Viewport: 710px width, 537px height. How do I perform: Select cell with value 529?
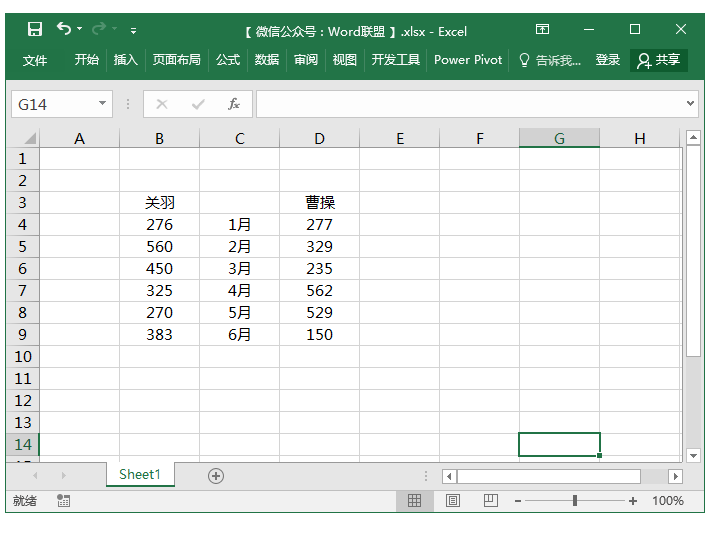point(319,312)
